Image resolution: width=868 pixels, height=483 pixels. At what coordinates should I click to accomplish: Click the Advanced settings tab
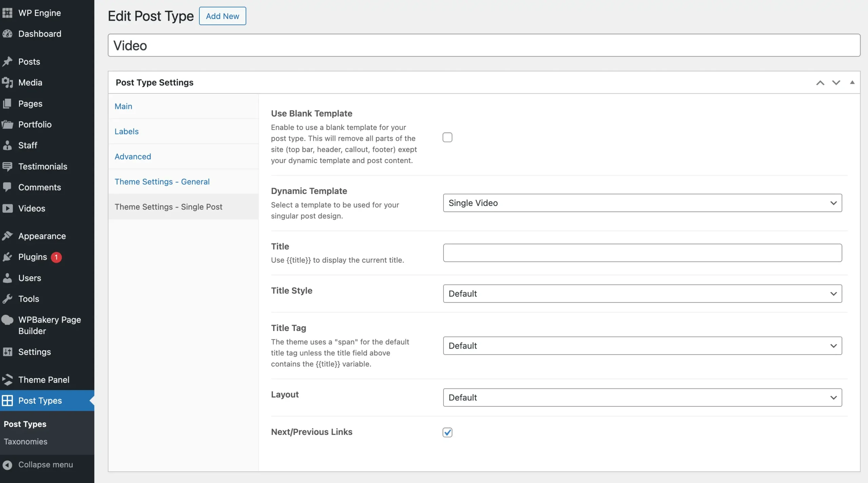(x=133, y=156)
